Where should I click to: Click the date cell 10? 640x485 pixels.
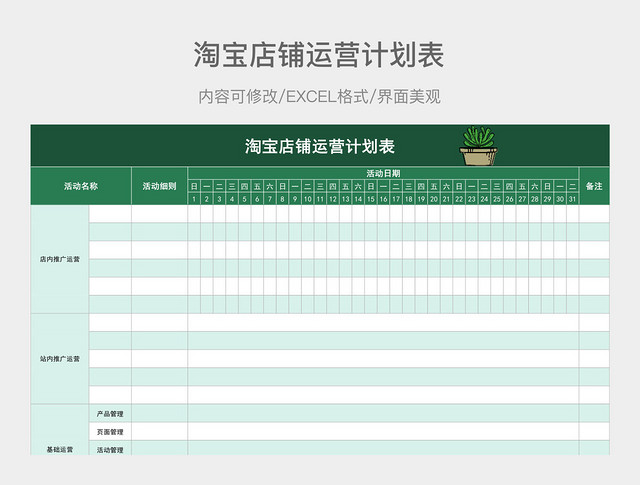point(308,199)
